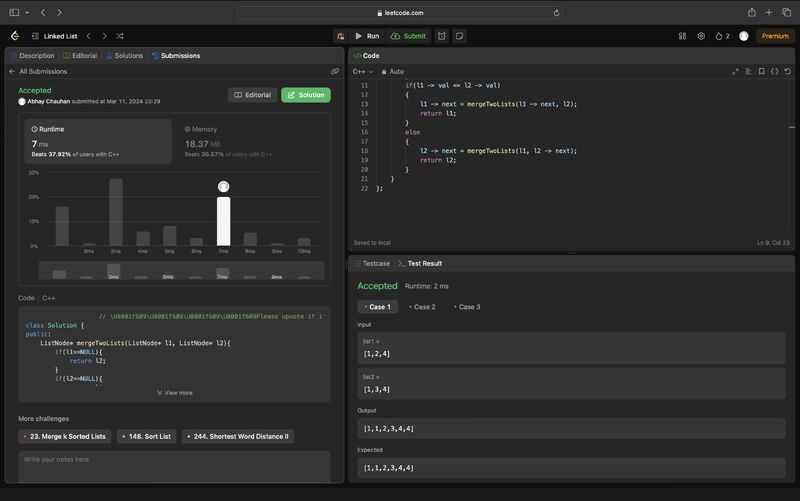This screenshot has width=800, height=501.
Task: Open the Testcase tab
Action: (x=370, y=263)
